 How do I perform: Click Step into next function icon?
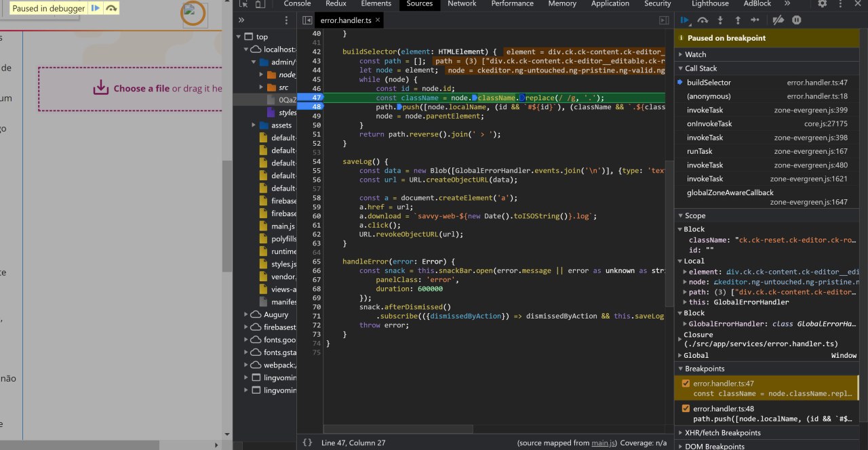pos(720,20)
